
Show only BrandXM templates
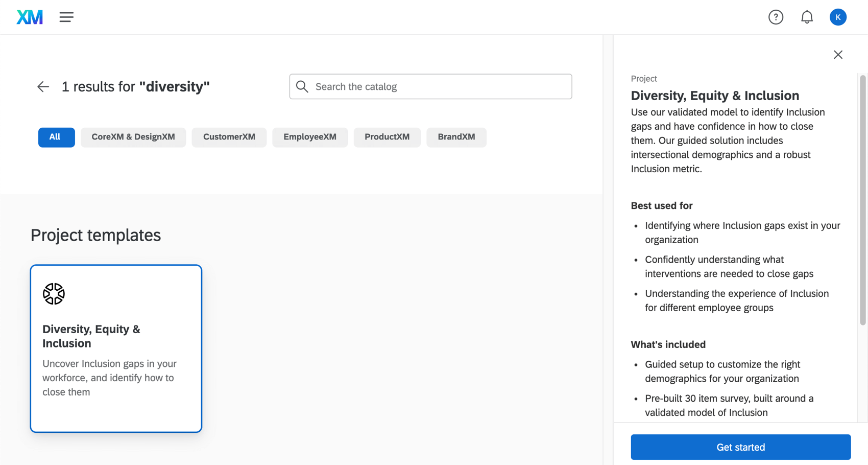[456, 137]
